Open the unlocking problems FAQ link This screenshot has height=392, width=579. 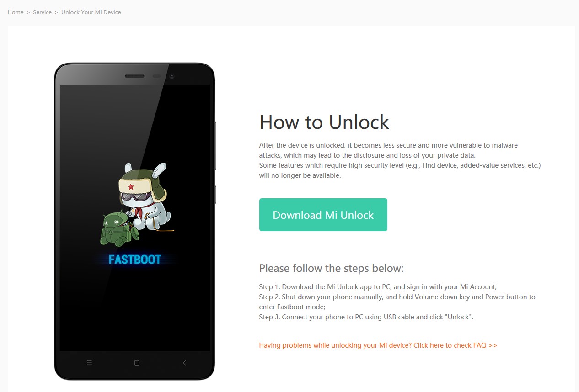(x=378, y=345)
